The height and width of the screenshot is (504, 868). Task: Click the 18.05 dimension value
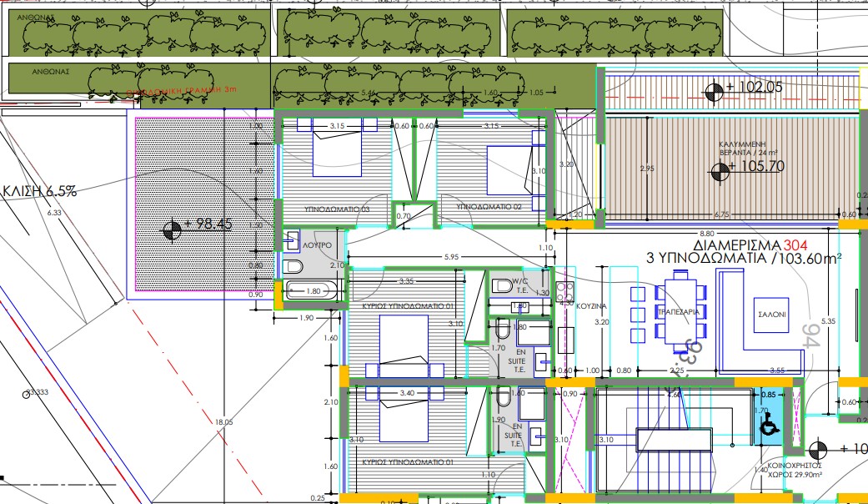(224, 422)
